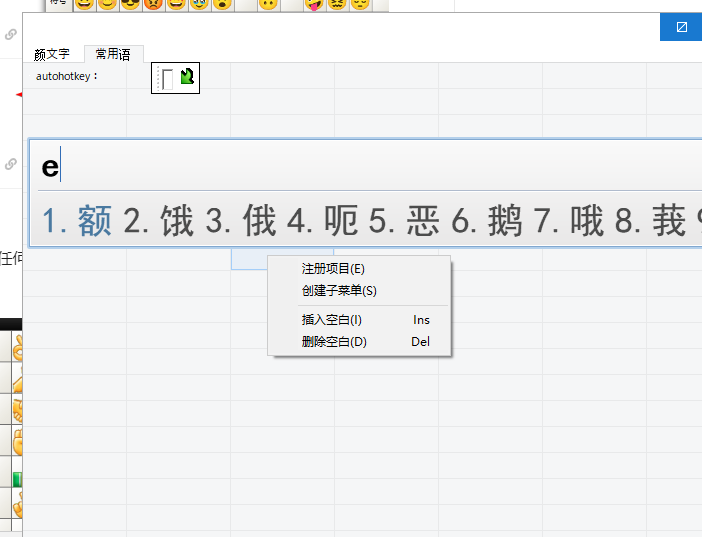
Task: Select the sunglasses emoji in top row
Action: 130,4
